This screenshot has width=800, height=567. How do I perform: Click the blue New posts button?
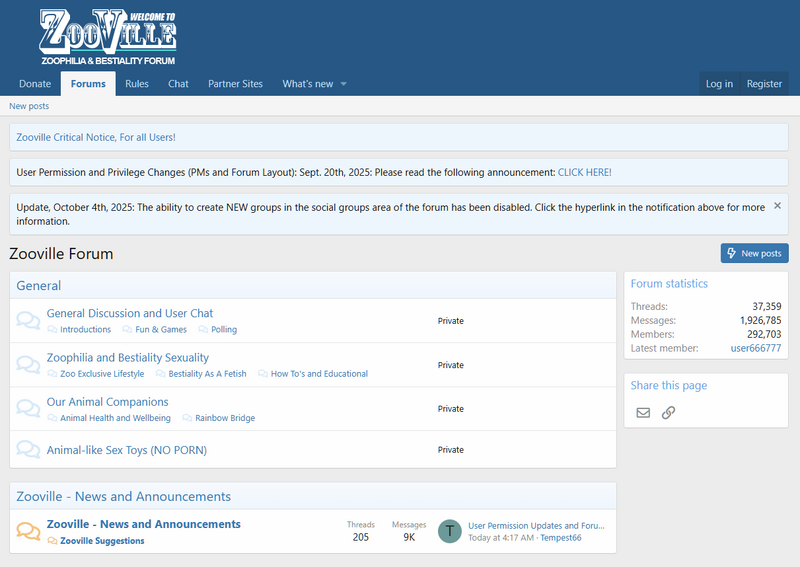[754, 253]
